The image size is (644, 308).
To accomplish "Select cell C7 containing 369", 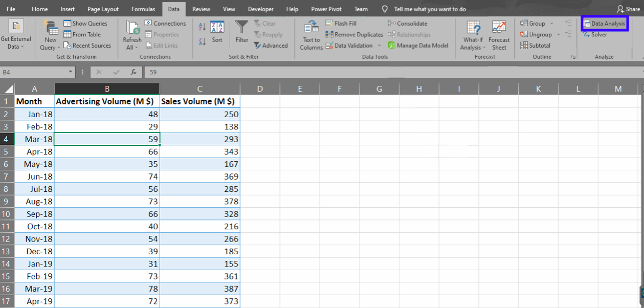I will click(199, 177).
